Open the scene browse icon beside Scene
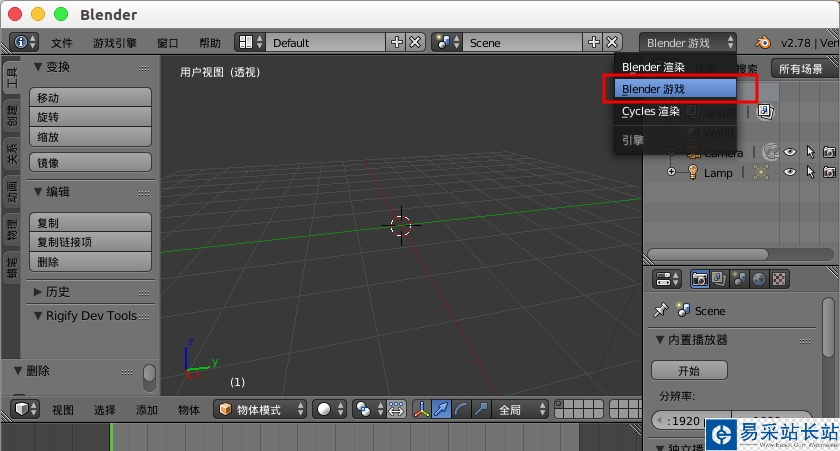Screen dimensions: 840x451 click(447, 42)
